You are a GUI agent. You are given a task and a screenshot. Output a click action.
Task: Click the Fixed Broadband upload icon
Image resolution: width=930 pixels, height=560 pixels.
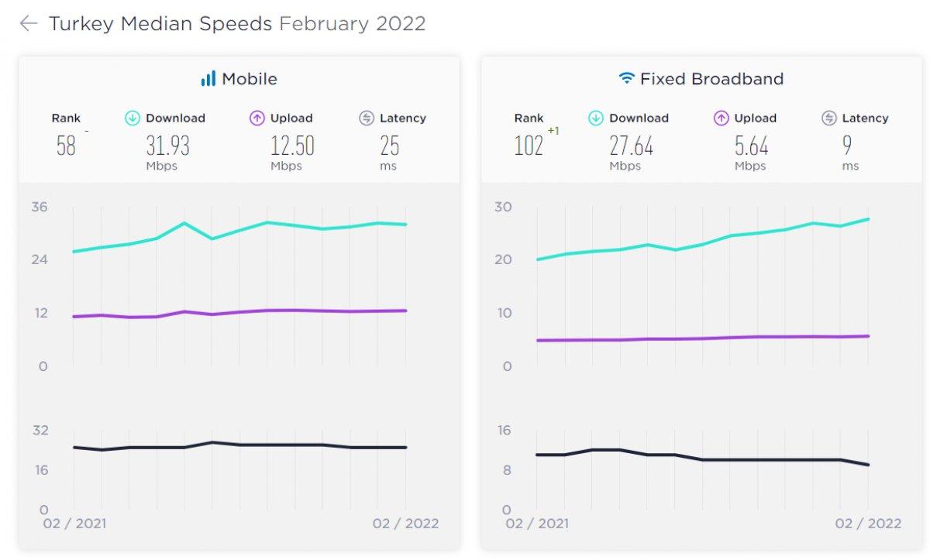pos(721,119)
